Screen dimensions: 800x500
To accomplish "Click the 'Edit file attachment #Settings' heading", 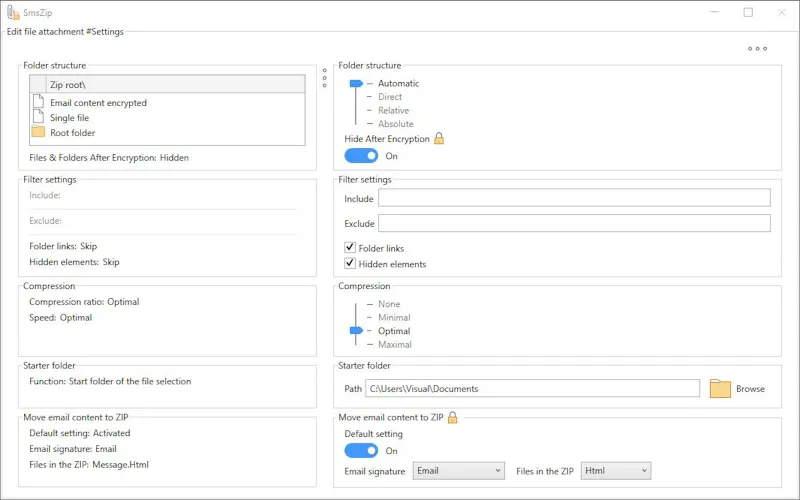I will [65, 32].
